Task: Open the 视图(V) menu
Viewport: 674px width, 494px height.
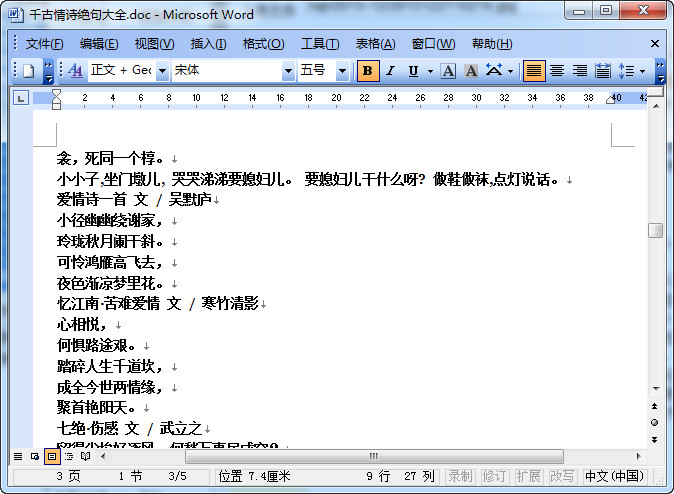Action: coord(154,44)
